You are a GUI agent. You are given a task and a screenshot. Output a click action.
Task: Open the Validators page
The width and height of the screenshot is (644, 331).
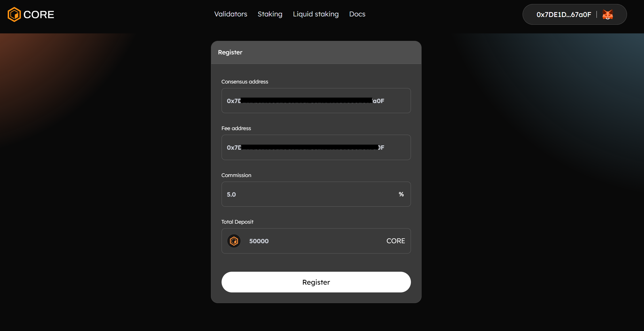[x=230, y=14]
